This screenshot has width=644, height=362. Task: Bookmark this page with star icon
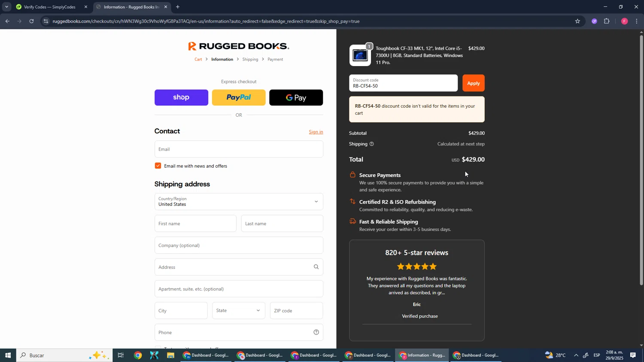pyautogui.click(x=577, y=21)
